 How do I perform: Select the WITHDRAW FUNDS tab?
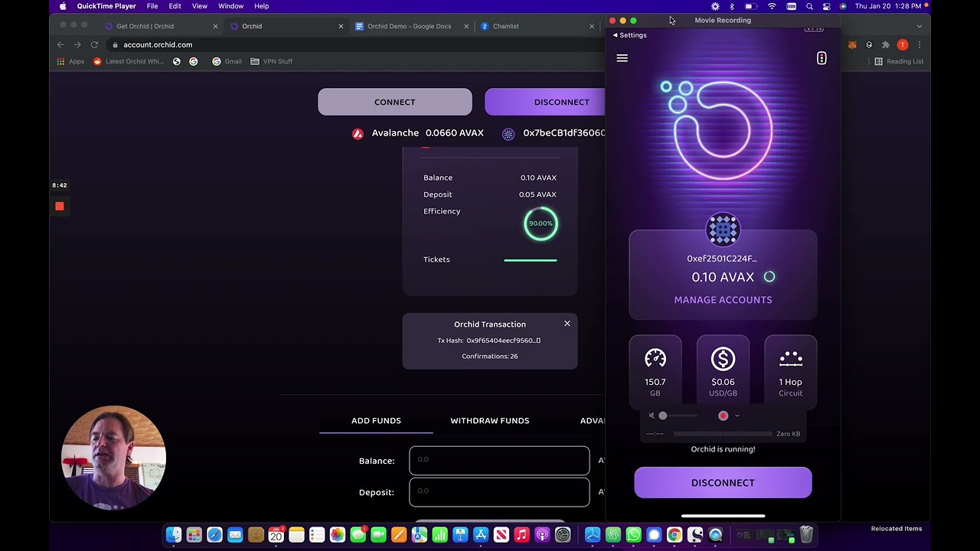click(x=490, y=421)
